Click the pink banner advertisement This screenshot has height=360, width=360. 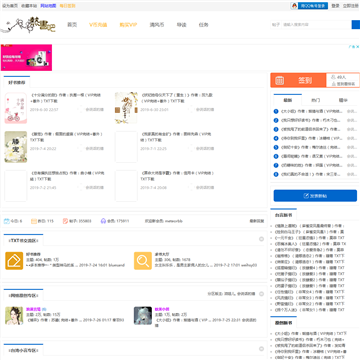tap(26, 57)
